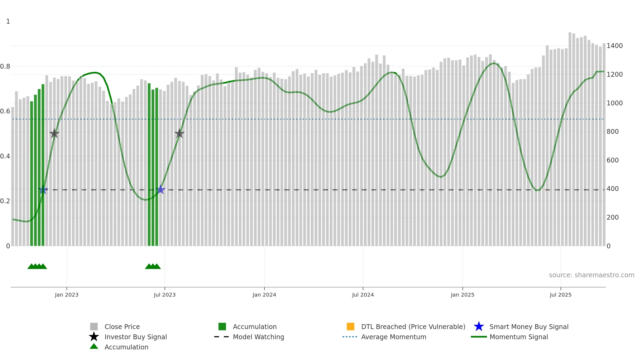Viewport: 644px width, 362px height.
Task: Click the green accumulation triangles cluster before Jan 2023
Action: (x=37, y=266)
